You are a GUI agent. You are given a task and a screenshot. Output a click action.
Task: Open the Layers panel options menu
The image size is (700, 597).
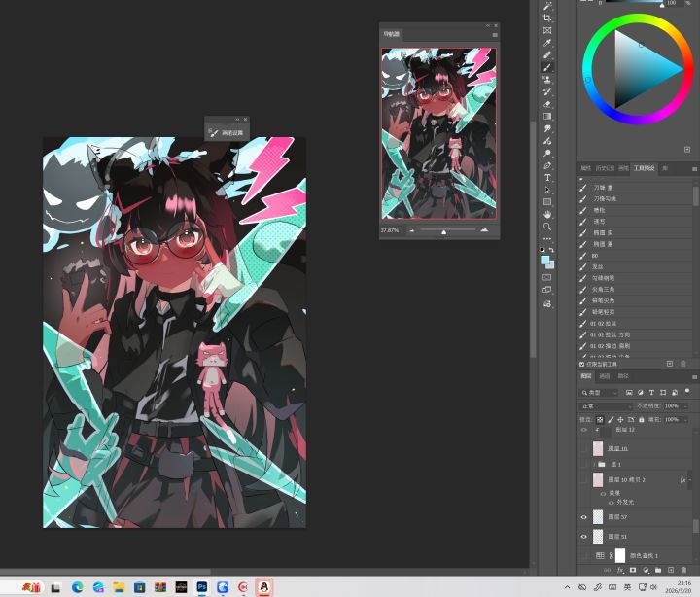(694, 377)
